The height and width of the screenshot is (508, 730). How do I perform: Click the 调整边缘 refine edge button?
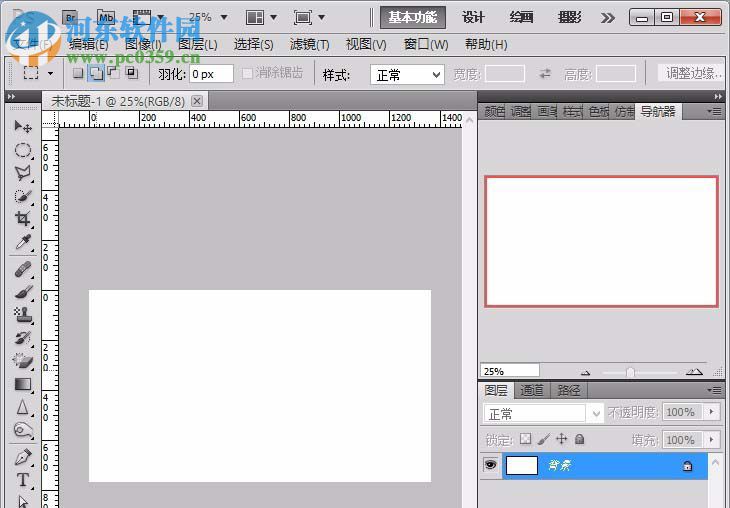pyautogui.click(x=693, y=74)
